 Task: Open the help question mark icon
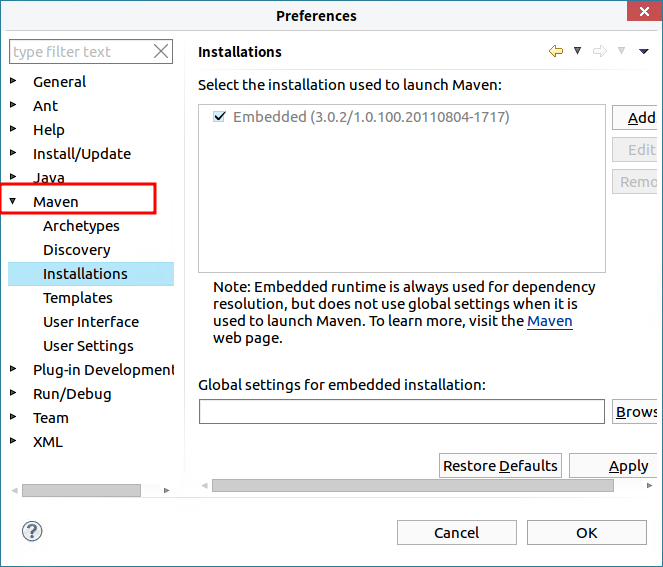[32, 531]
